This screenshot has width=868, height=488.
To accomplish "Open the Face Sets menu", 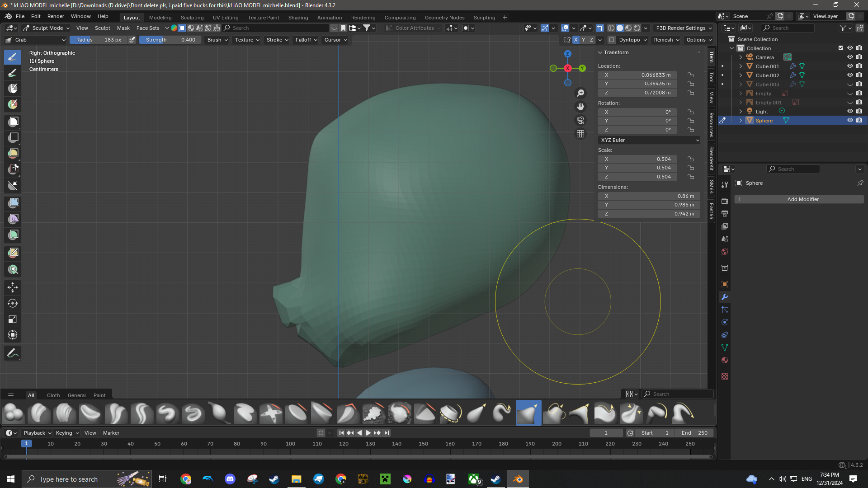I will [x=148, y=28].
